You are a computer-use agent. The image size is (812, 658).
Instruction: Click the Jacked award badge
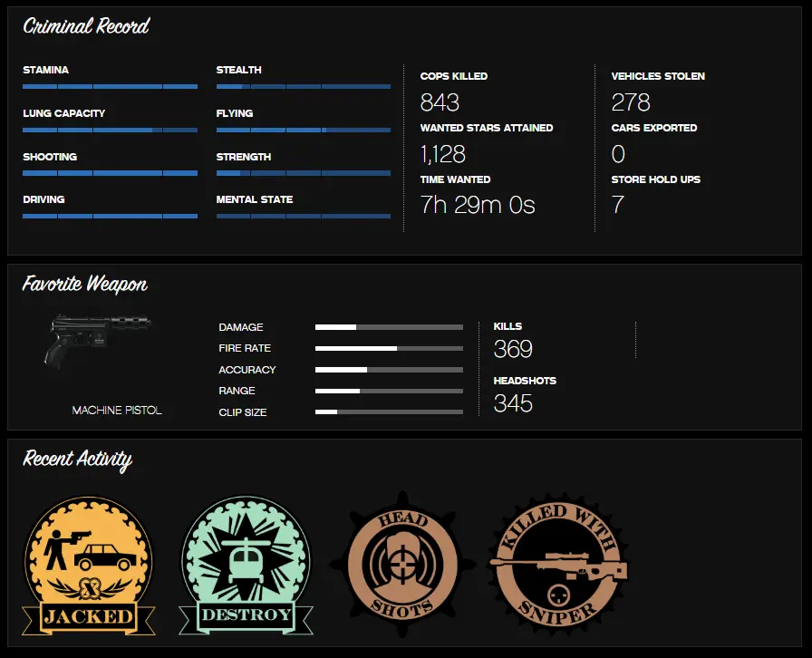pos(88,566)
